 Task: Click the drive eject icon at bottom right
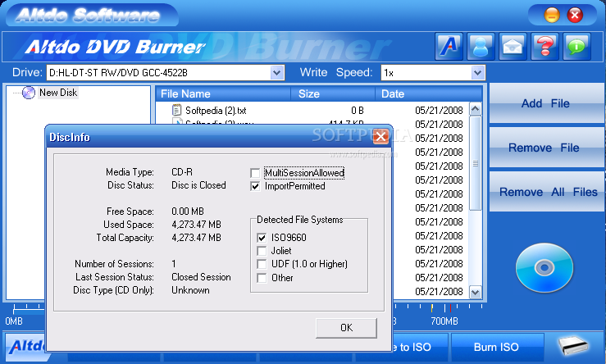(x=574, y=345)
